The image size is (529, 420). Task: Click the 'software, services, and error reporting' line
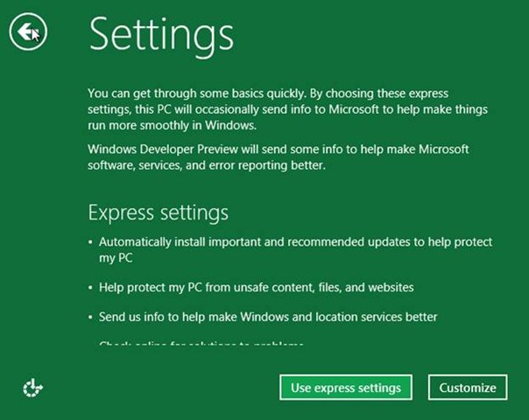point(207,165)
